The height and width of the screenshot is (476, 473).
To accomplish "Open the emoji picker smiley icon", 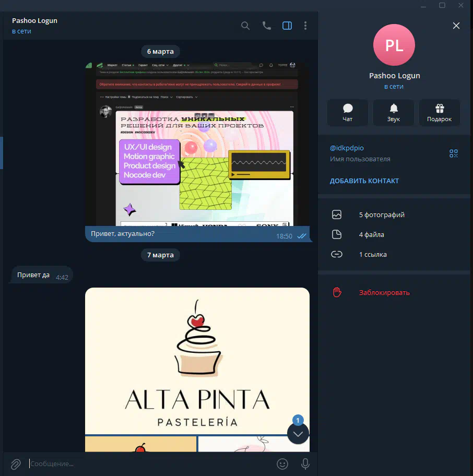I will pos(282,463).
